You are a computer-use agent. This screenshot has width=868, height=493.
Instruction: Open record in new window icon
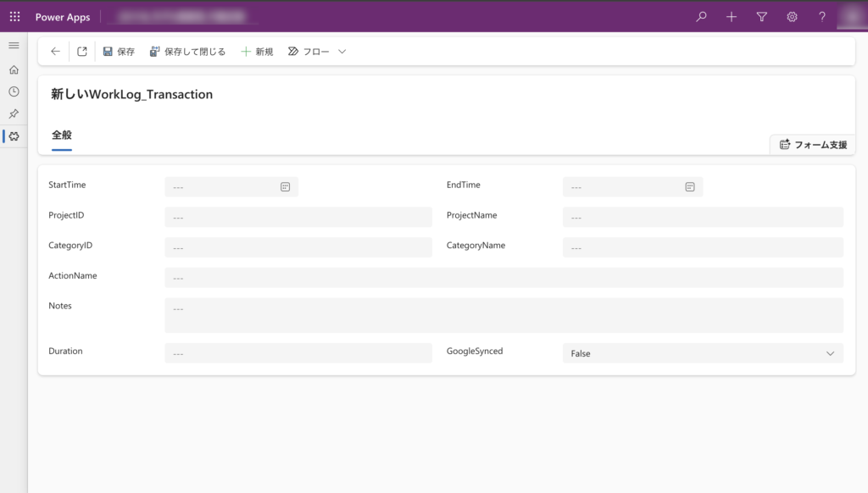pyautogui.click(x=82, y=52)
